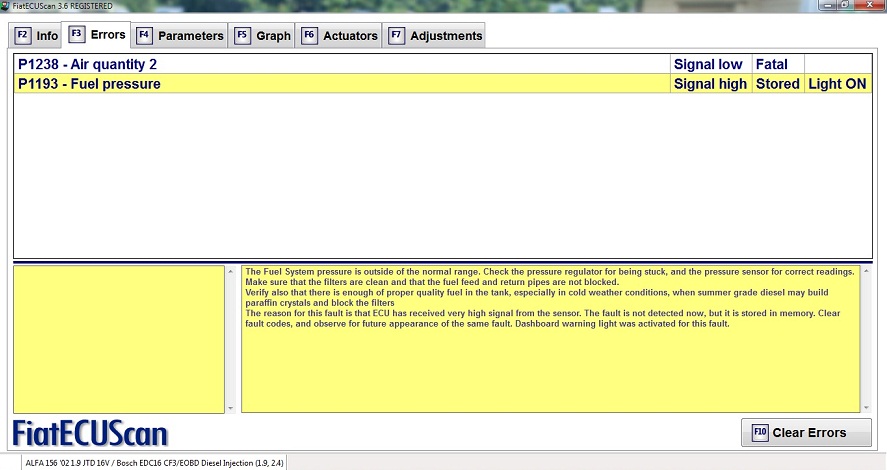Click the F4 key icon beside Parameters

(x=144, y=35)
